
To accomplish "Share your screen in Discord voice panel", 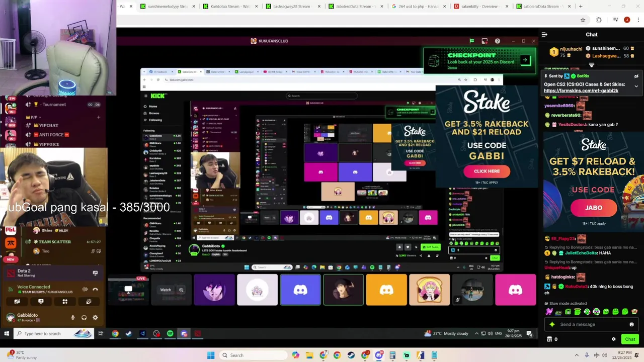I will coord(41,302).
